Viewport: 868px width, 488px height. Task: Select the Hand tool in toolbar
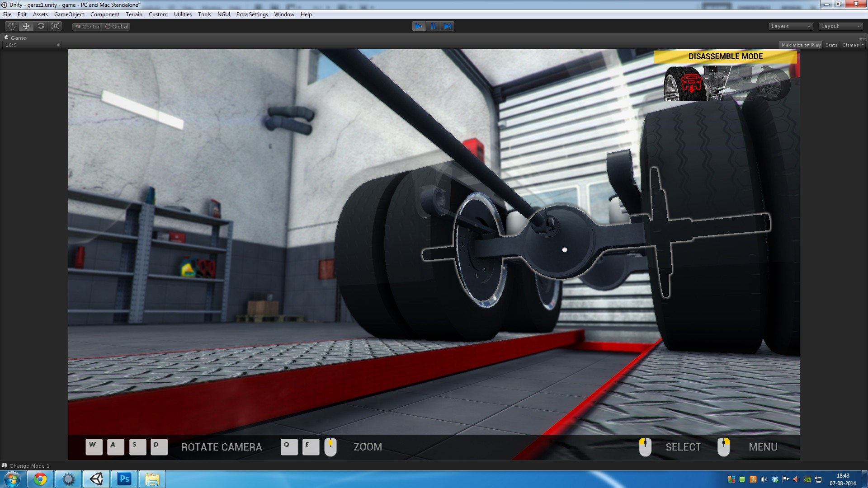11,26
